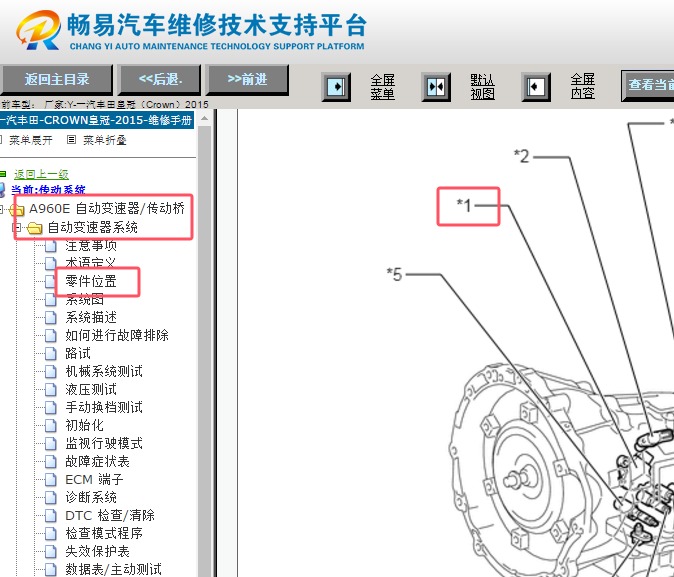Image resolution: width=674 pixels, height=577 pixels.
Task: Click the *1 callout label in diagram
Action: pos(464,205)
